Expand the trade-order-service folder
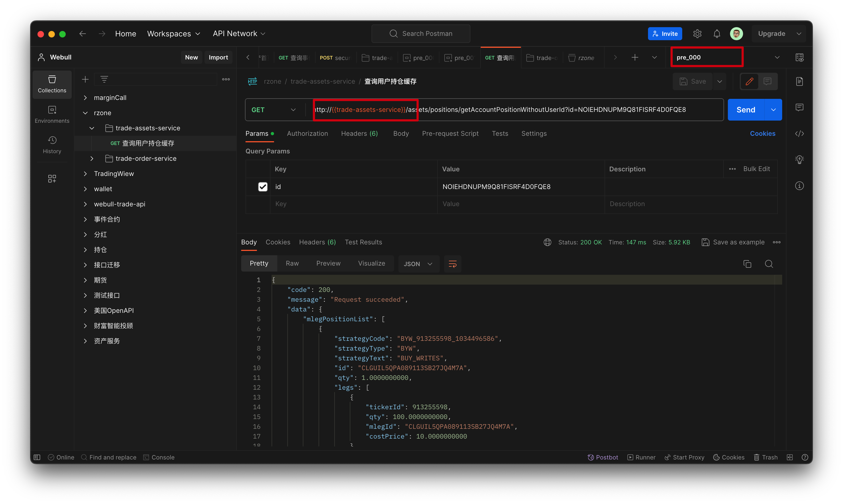 92,159
